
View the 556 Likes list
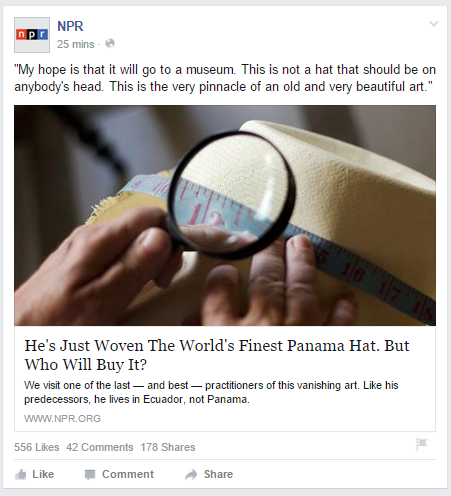point(37,447)
